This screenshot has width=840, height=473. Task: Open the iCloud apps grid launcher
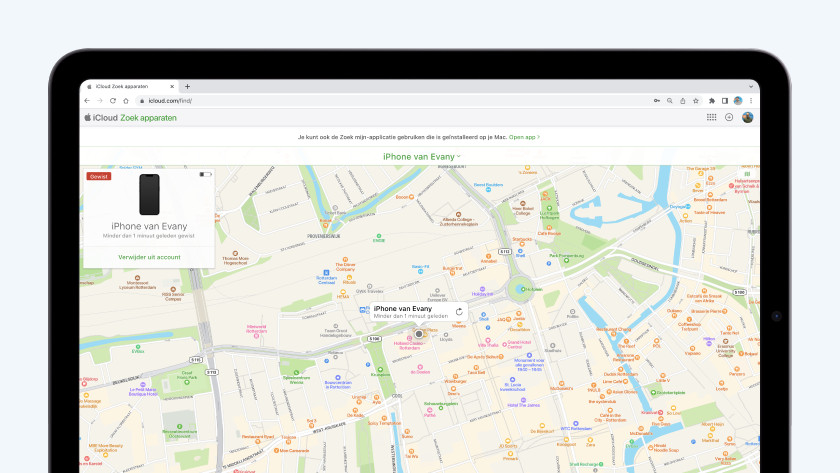[x=711, y=117]
